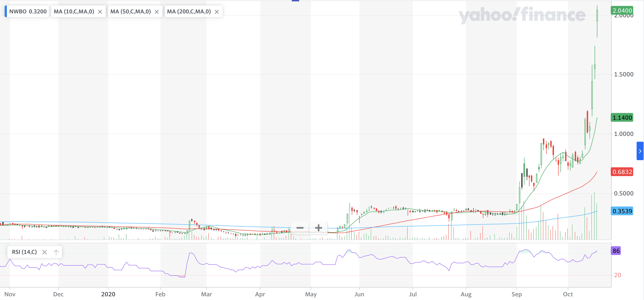Viewport: 644px width, 300px height.
Task: Click the purple RSI value 86 tag
Action: coord(616,251)
